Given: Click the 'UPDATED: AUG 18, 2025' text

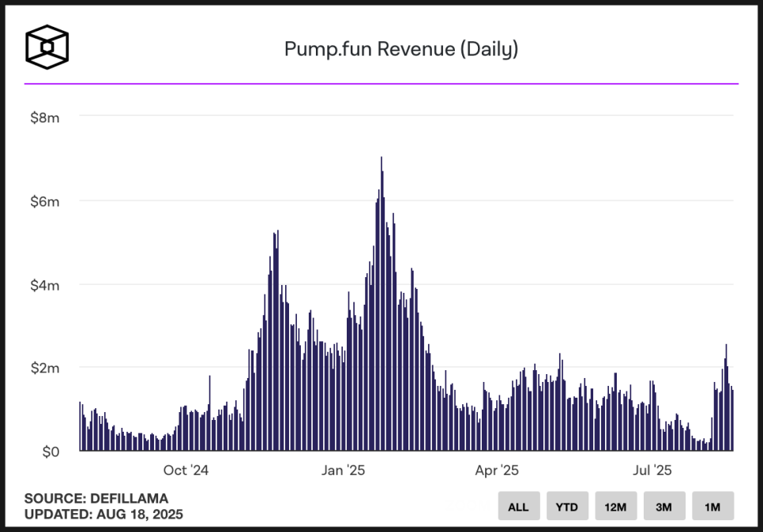Looking at the screenshot, I should coord(103,514).
